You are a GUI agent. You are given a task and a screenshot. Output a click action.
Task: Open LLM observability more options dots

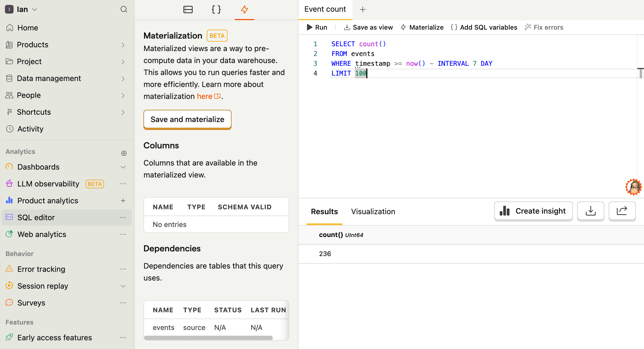tap(123, 184)
